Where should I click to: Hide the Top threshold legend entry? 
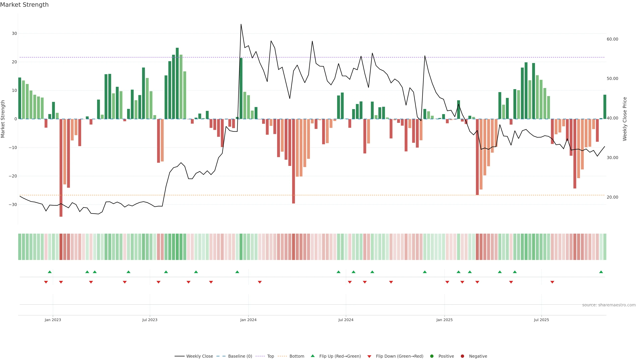pos(270,356)
